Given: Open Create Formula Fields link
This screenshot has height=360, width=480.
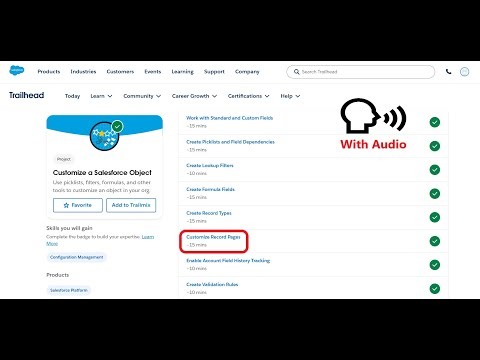Looking at the screenshot, I should 210,189.
